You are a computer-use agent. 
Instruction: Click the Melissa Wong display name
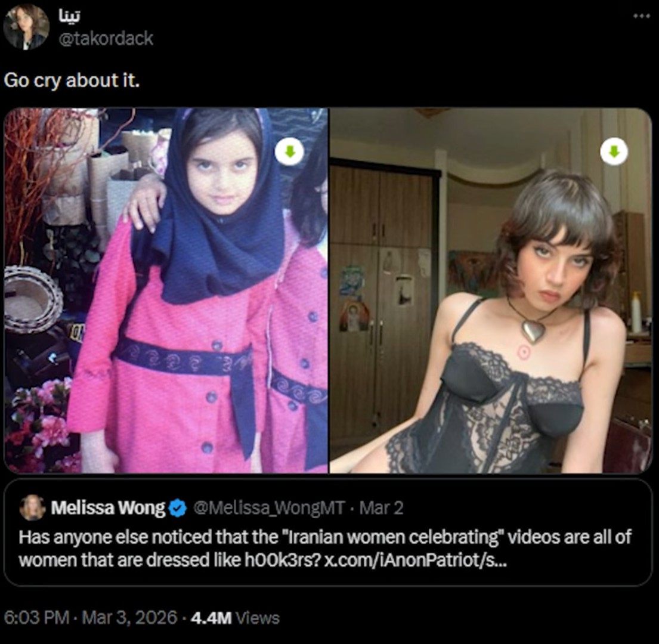point(108,508)
